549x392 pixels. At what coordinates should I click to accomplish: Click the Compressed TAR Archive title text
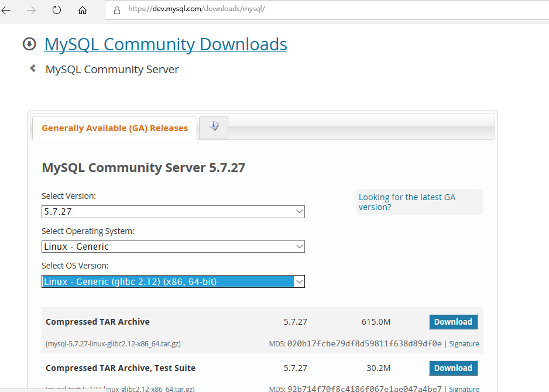tap(98, 322)
